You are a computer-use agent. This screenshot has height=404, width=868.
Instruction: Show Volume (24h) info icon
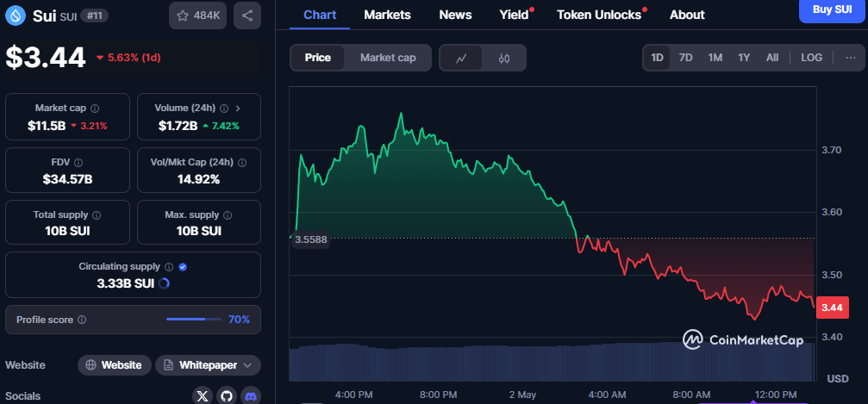tap(224, 109)
